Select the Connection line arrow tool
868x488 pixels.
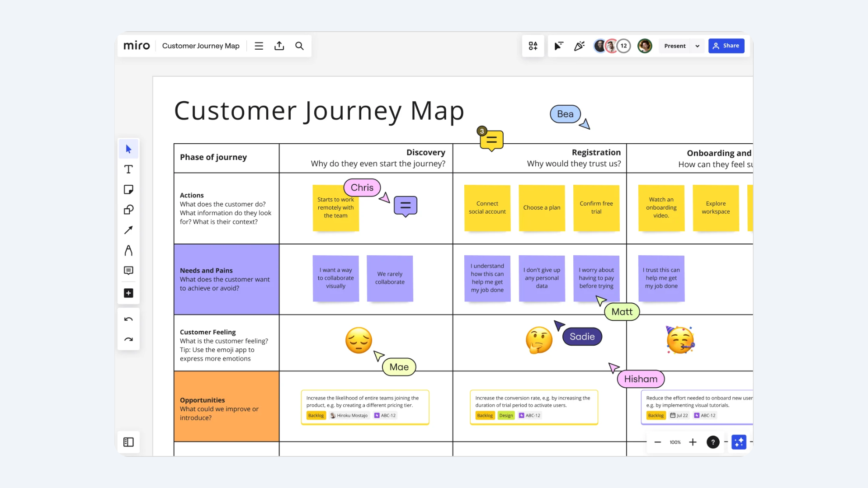coord(128,230)
